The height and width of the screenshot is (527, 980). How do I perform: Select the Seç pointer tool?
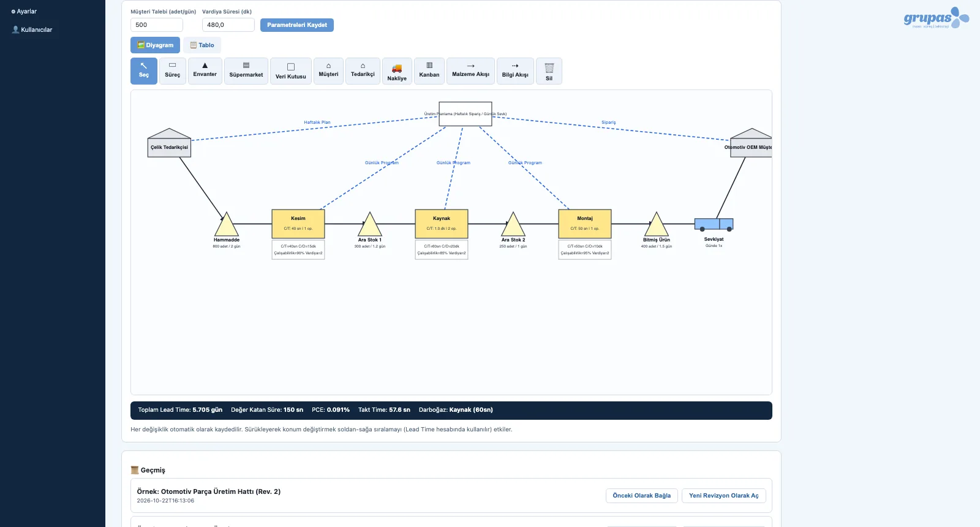(x=144, y=71)
